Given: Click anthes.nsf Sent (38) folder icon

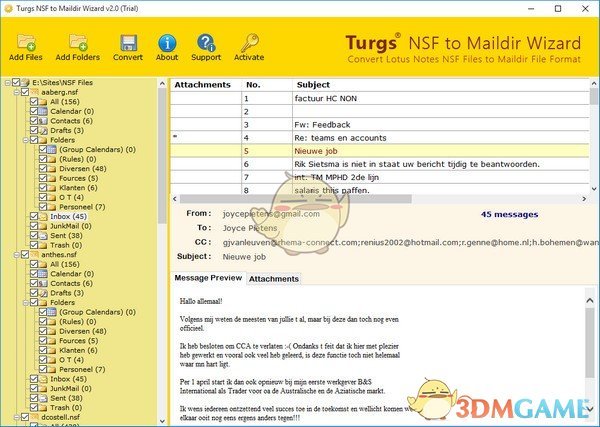Looking at the screenshot, I should pos(43,398).
